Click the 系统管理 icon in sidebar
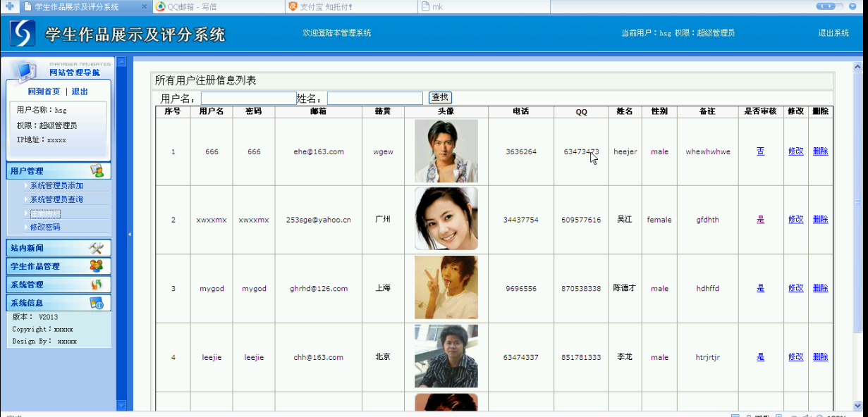This screenshot has height=417, width=868. click(x=97, y=285)
